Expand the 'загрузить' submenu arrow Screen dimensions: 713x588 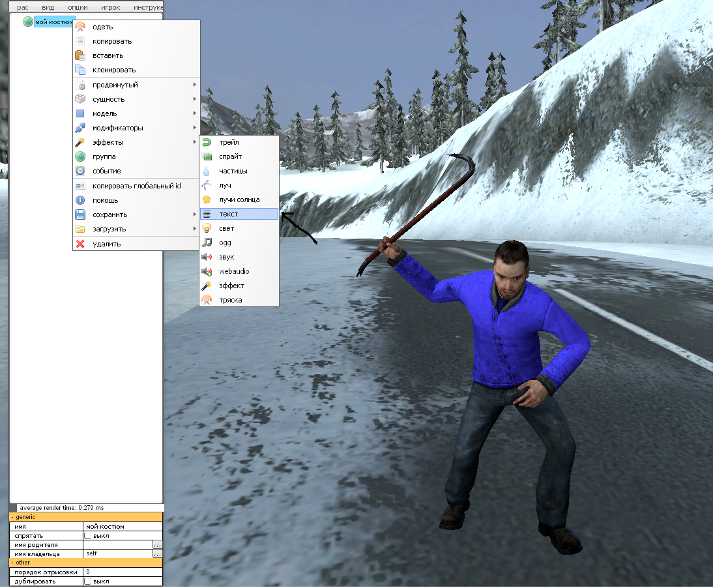195,229
